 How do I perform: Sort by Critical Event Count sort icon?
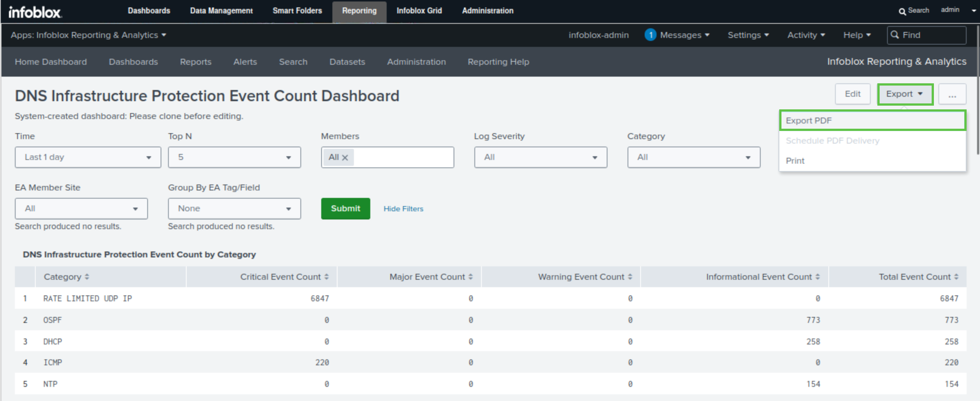[x=326, y=277]
